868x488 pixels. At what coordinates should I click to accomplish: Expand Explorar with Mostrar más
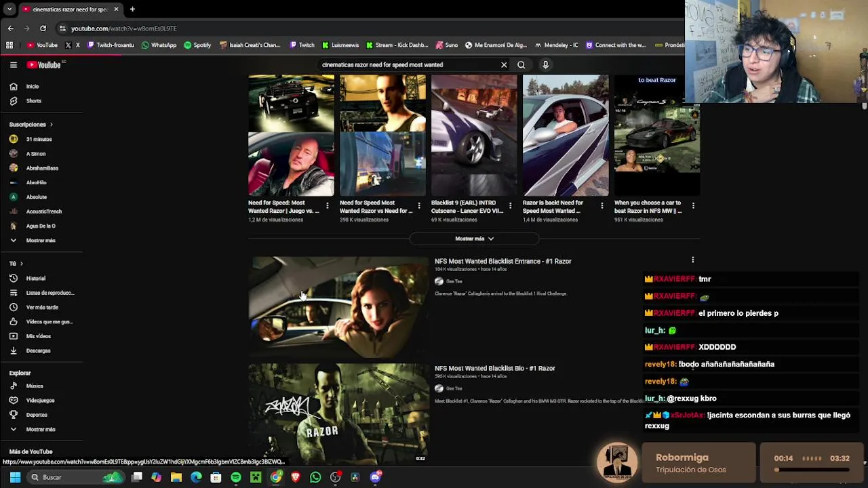click(x=41, y=430)
